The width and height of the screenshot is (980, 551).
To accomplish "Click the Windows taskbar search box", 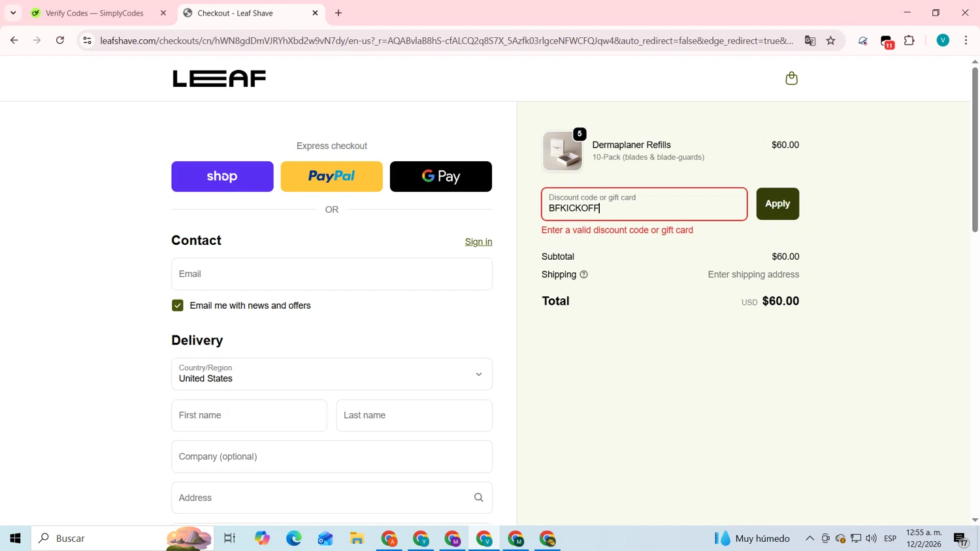I will (x=123, y=539).
